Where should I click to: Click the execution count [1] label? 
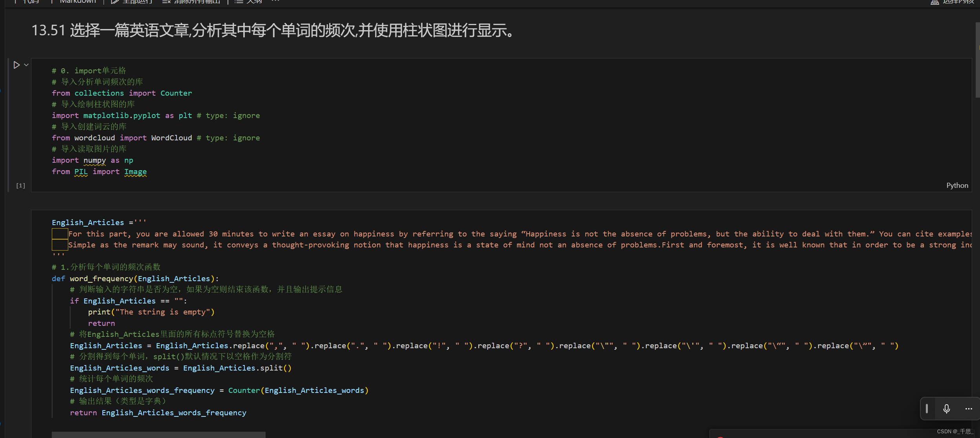click(21, 185)
